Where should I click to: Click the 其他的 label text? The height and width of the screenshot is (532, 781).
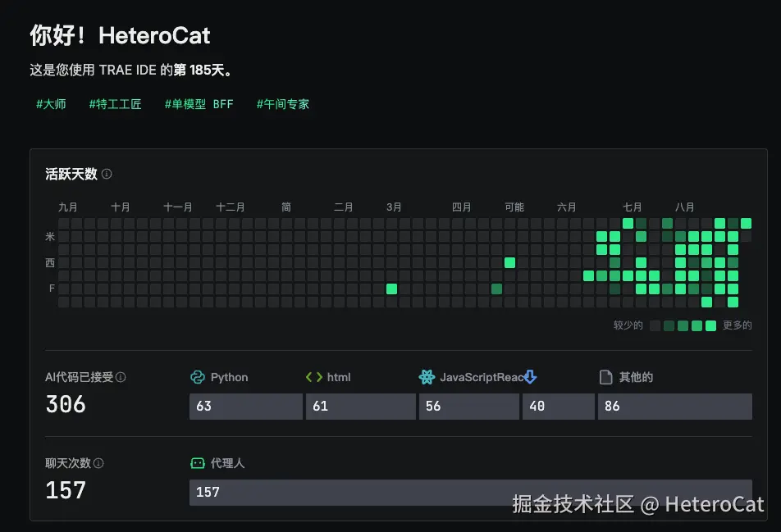click(x=636, y=377)
